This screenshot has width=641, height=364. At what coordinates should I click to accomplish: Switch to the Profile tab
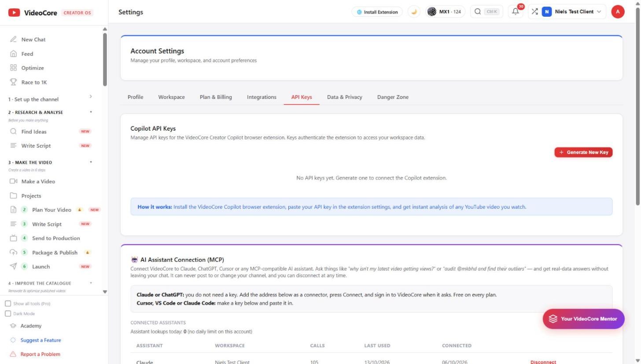tap(136, 97)
